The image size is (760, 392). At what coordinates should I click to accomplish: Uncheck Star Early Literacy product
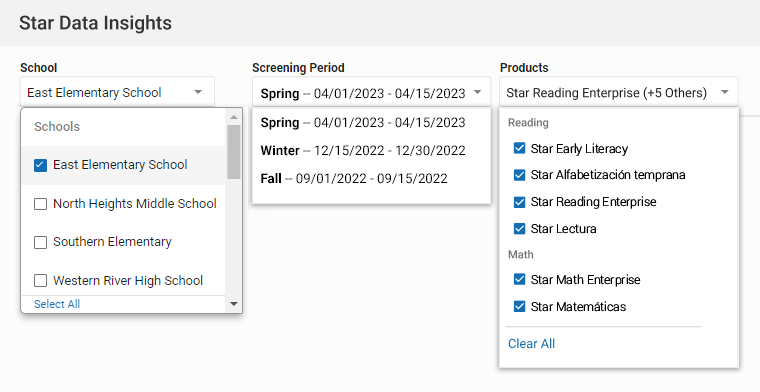point(519,148)
